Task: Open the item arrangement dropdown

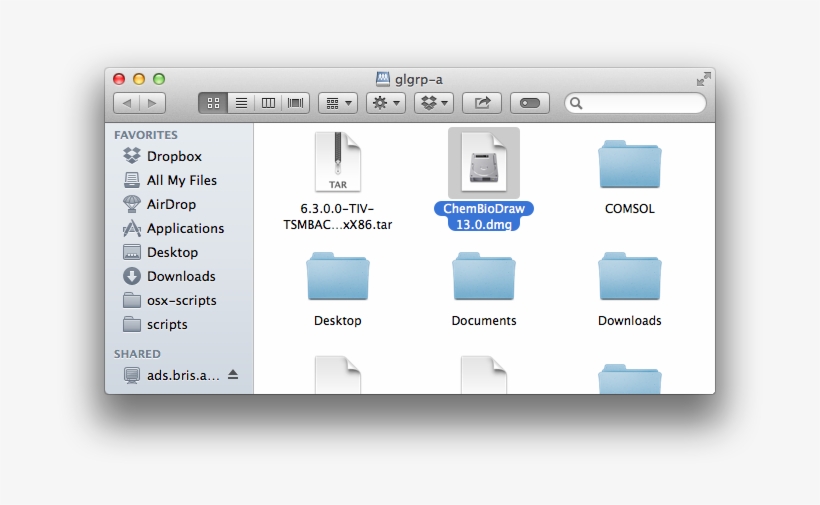Action: click(338, 103)
